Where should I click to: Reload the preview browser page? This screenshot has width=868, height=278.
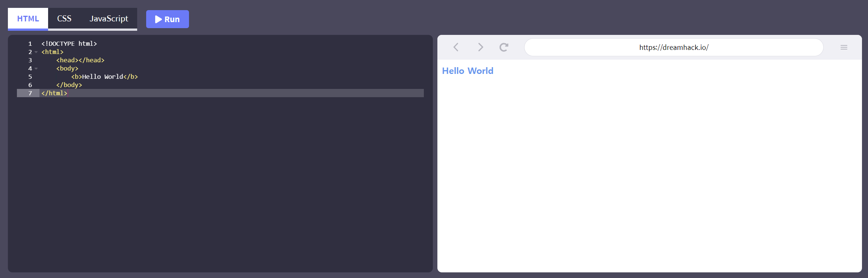(504, 47)
